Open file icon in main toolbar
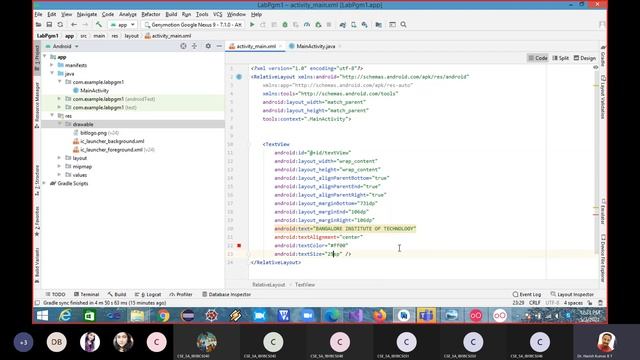This screenshot has height=360, width=640. 38,25
